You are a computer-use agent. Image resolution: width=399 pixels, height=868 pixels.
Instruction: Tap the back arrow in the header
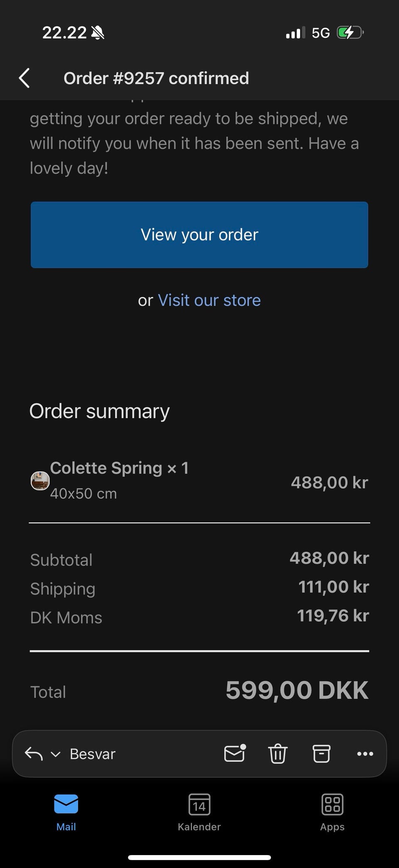point(25,78)
